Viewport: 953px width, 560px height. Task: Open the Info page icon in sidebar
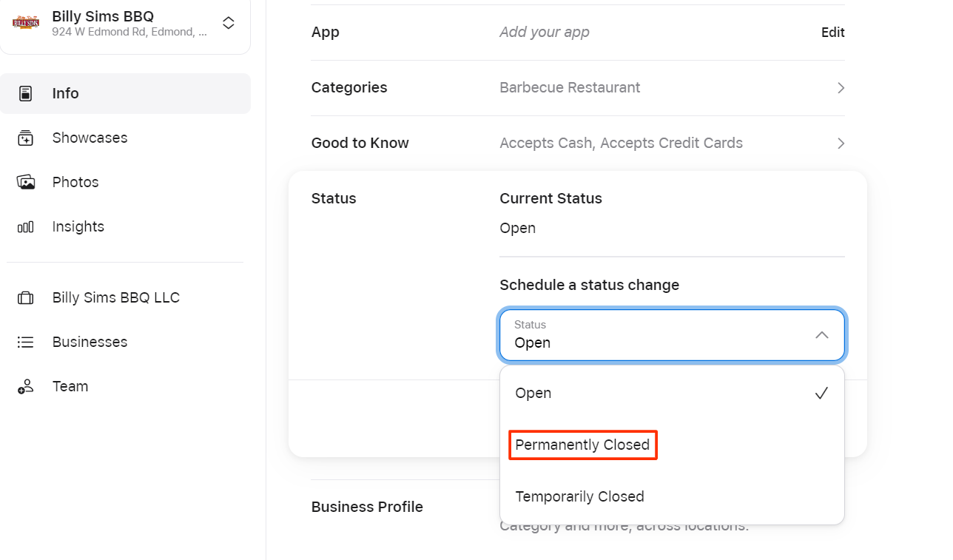pyautogui.click(x=26, y=94)
